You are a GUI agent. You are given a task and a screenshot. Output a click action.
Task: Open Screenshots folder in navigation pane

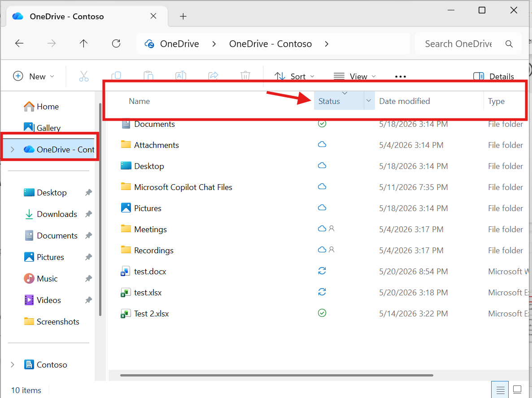pyautogui.click(x=52, y=322)
